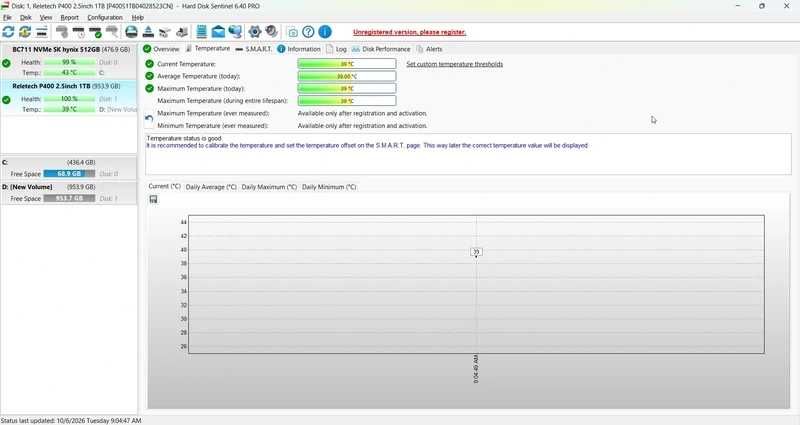Click the undo arrow icon beside Maximum Temperature ever measured
Screen dimensions: 800x425
pos(149,119)
